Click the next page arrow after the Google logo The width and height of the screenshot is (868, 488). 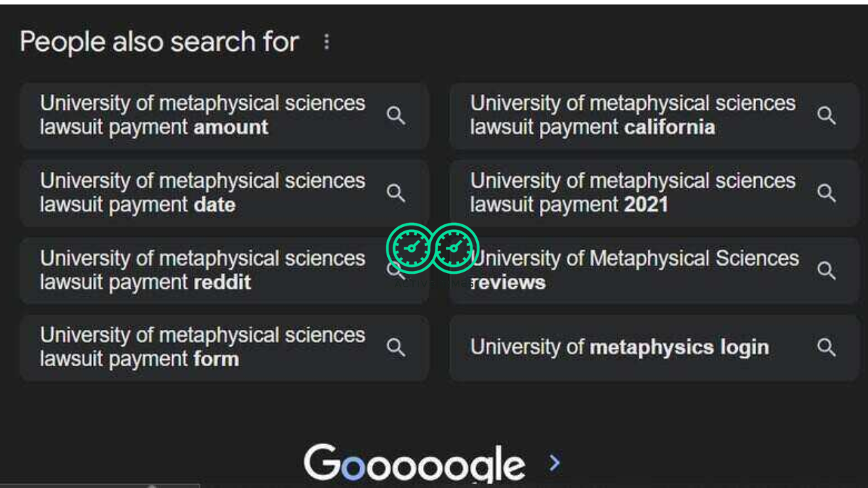[x=554, y=462]
